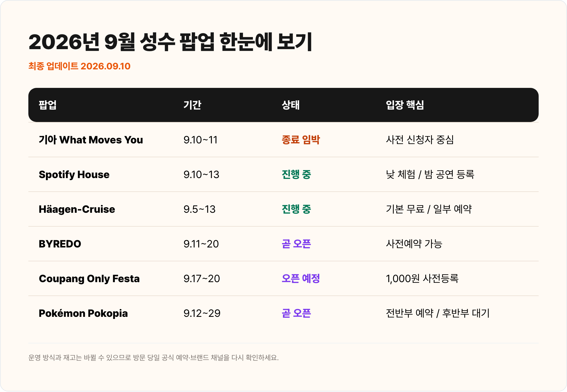Click the 입장 핵심 column header
Screen dimensions: 567x392
coord(405,105)
